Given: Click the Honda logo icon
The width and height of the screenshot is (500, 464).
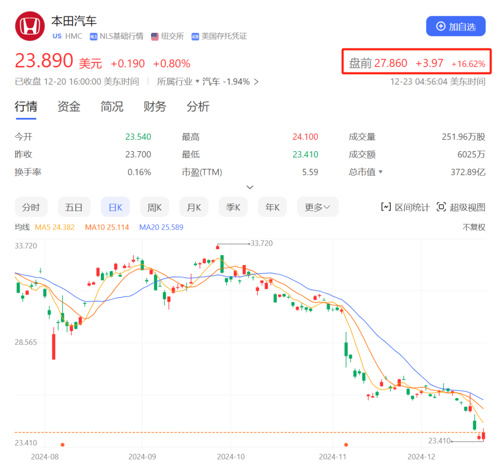Looking at the screenshot, I should pyautogui.click(x=30, y=26).
